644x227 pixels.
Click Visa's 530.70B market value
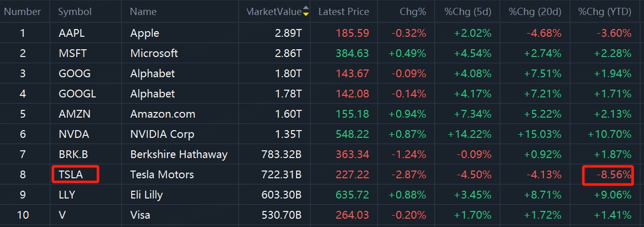click(x=281, y=215)
